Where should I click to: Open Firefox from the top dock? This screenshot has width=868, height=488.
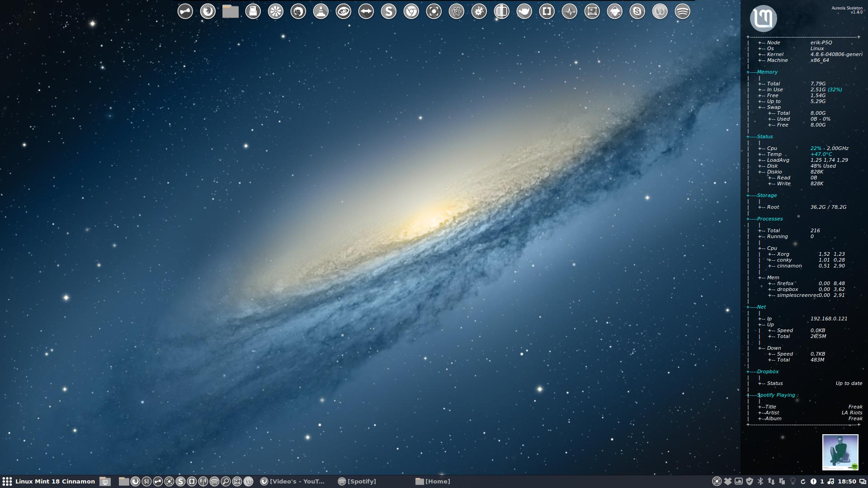coord(208,11)
